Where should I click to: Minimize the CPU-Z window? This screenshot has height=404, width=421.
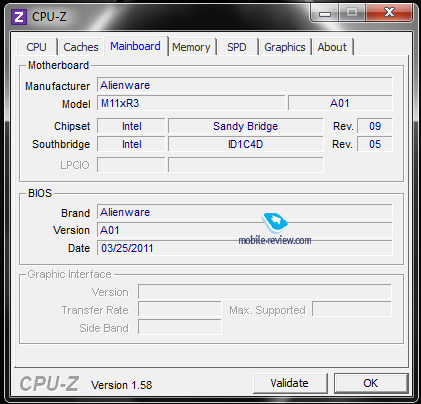[x=325, y=13]
